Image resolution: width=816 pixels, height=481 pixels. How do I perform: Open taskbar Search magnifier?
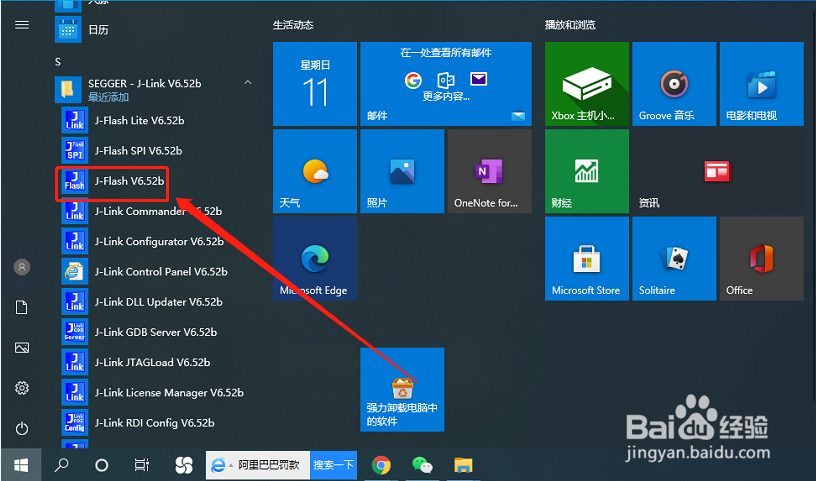pos(61,465)
